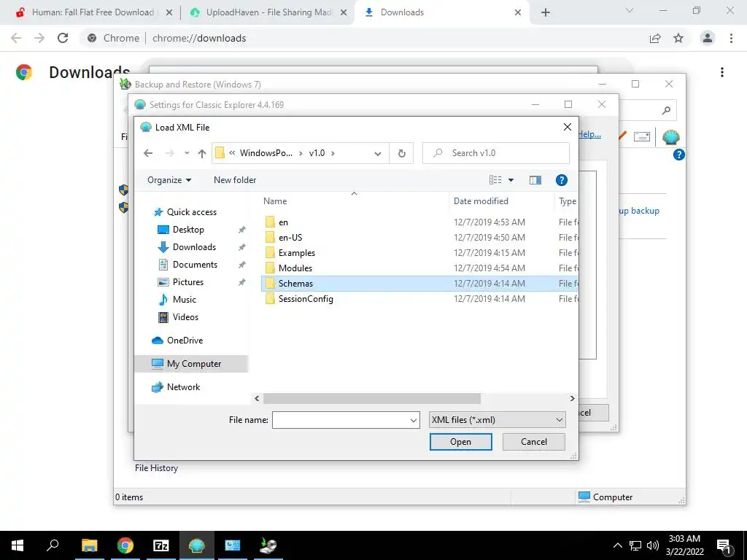Viewport: 747px width, 560px height.
Task: Sort files by Name column
Action: (275, 201)
